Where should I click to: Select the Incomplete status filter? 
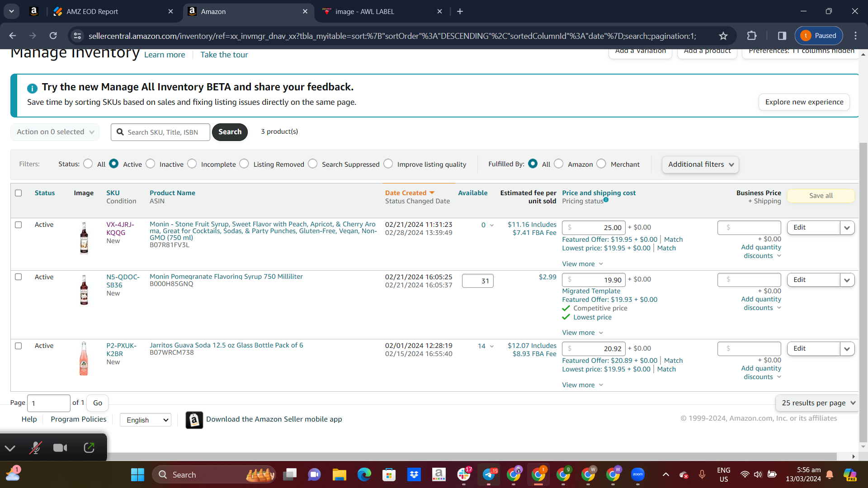[192, 164]
